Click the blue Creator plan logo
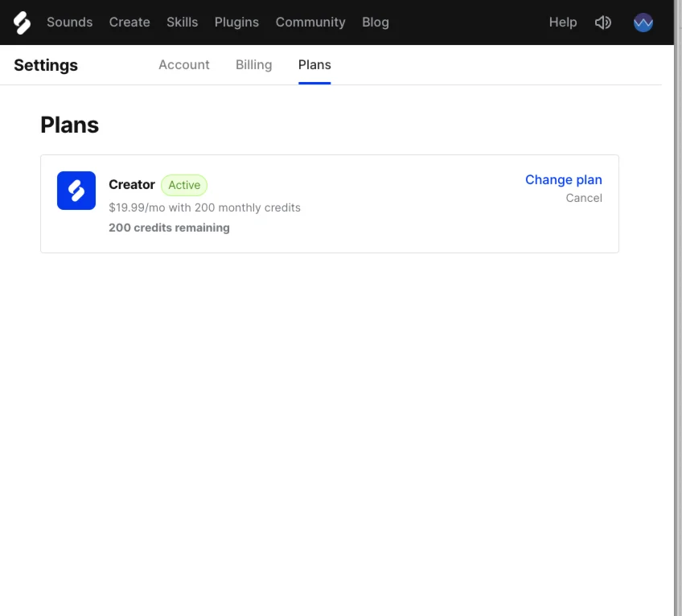This screenshot has height=616, width=682. [x=76, y=191]
